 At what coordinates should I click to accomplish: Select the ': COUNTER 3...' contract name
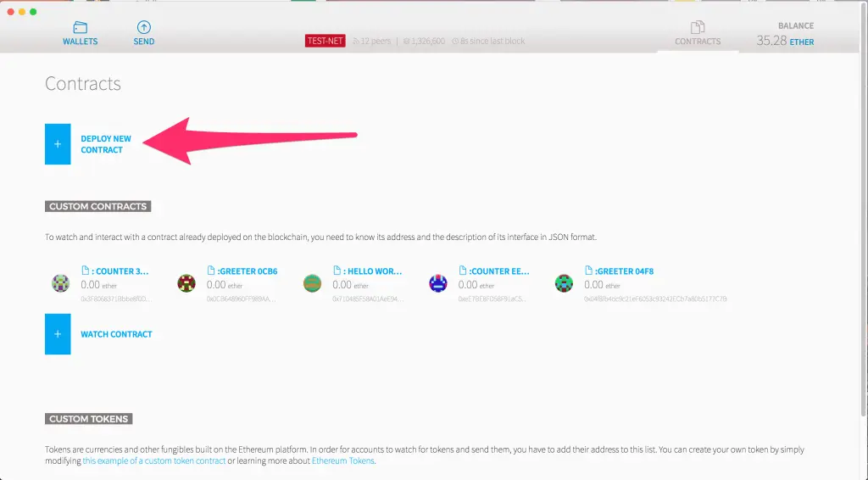pos(120,271)
